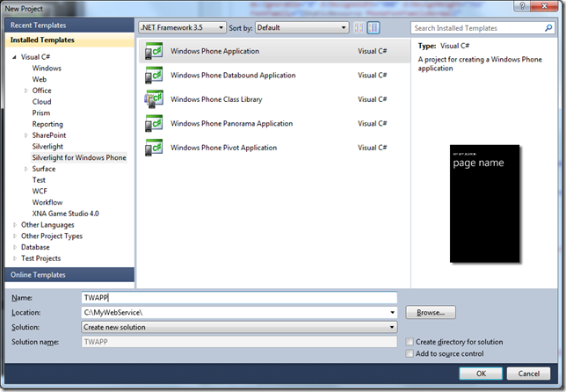Click the search magnifier icon
This screenshot has width=566, height=392.
(x=548, y=28)
